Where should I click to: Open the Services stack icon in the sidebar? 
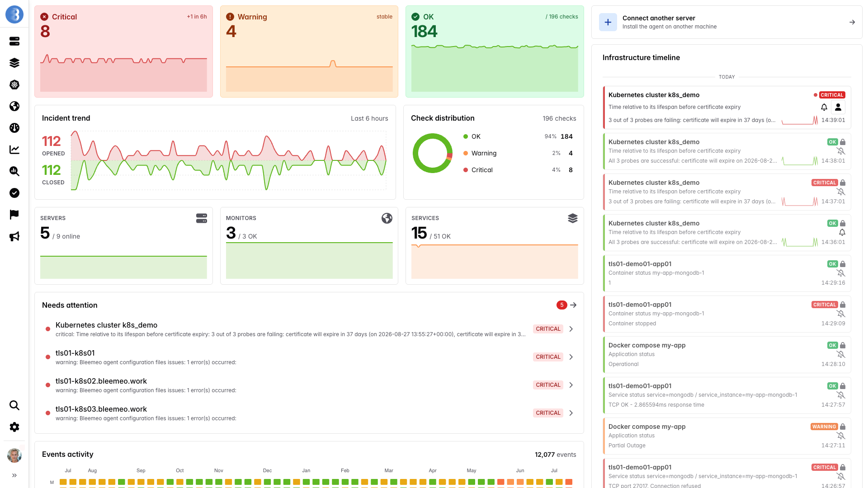pos(14,63)
